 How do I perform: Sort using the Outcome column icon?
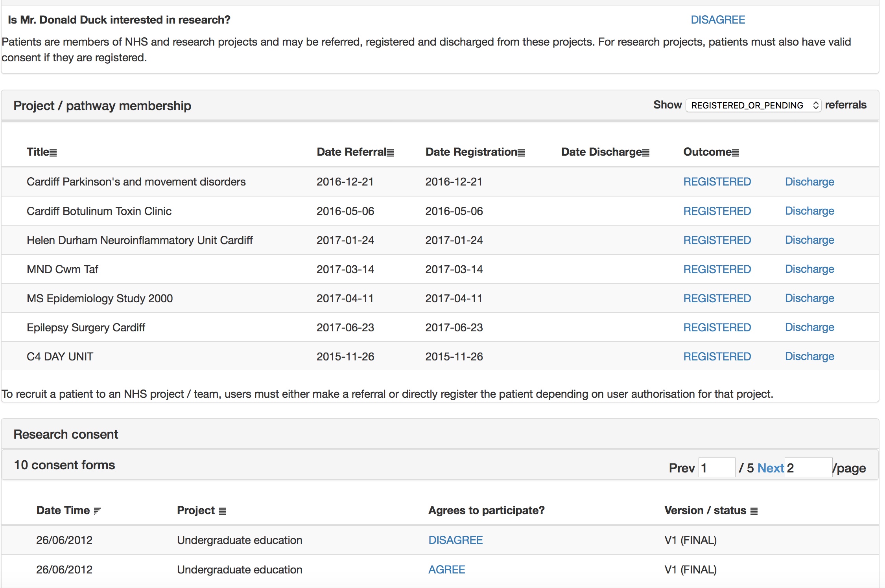pyautogui.click(x=735, y=153)
